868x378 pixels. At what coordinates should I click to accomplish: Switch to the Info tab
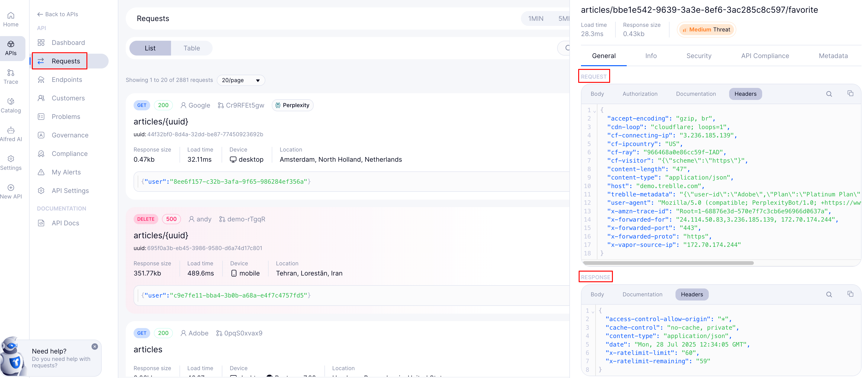pos(651,56)
